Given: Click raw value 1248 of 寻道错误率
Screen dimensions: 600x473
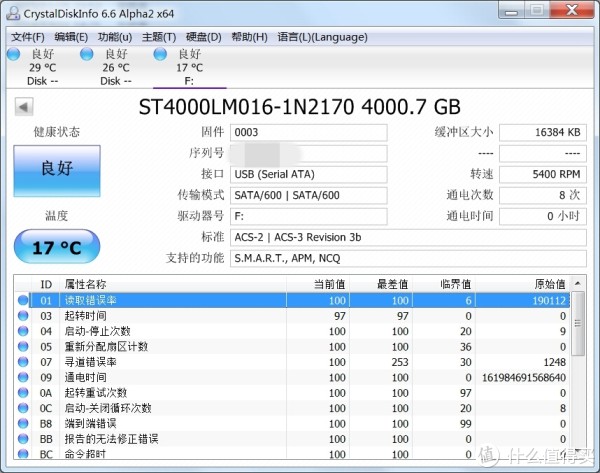Looking at the screenshot, I should click(x=554, y=362).
